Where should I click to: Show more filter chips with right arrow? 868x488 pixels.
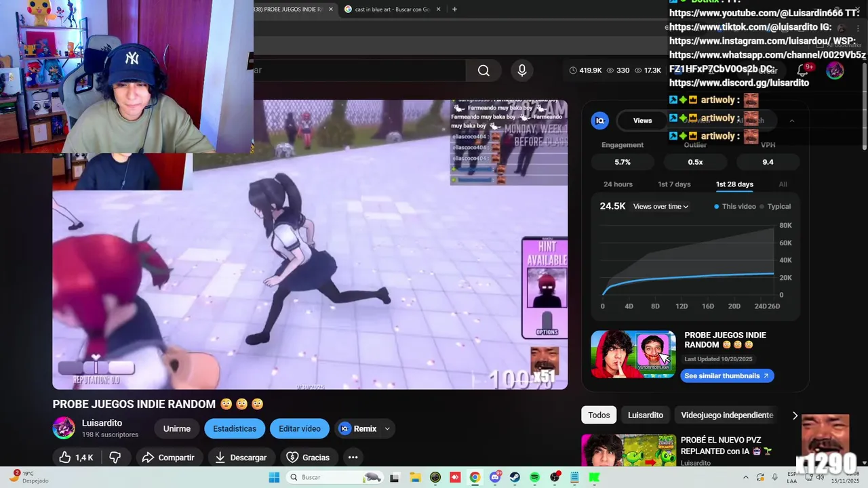[x=795, y=415]
